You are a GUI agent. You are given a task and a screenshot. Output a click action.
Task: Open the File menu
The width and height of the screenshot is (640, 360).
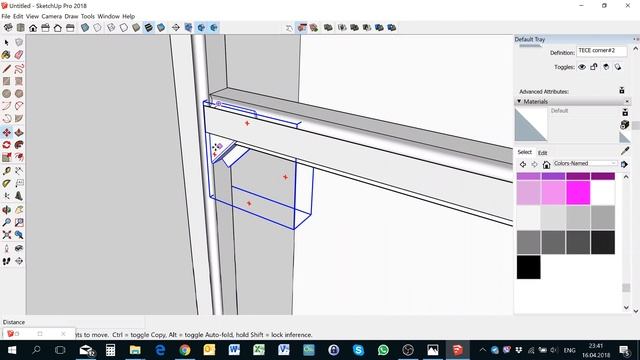pyautogui.click(x=6, y=16)
